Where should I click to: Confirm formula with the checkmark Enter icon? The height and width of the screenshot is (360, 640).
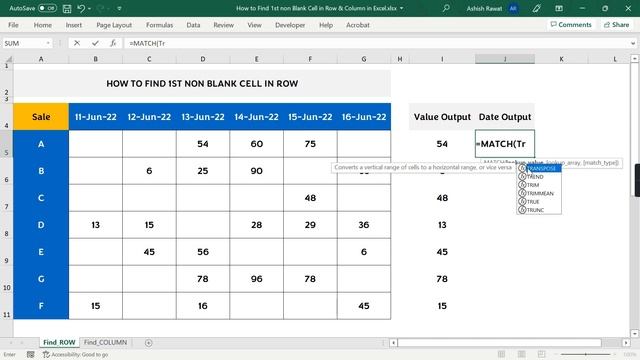pos(95,43)
